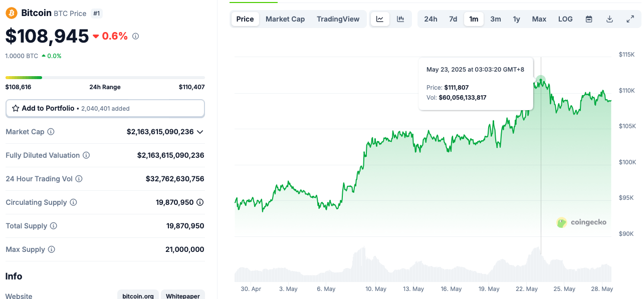Screen dimensions: 644x299
Task: Open the Circulating Supply info popup
Action: click(x=74, y=202)
